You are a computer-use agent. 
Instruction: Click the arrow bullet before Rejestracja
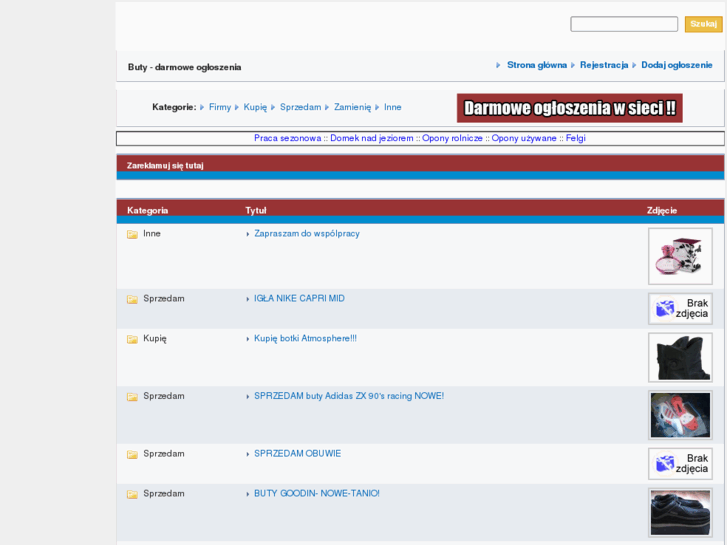tap(573, 65)
